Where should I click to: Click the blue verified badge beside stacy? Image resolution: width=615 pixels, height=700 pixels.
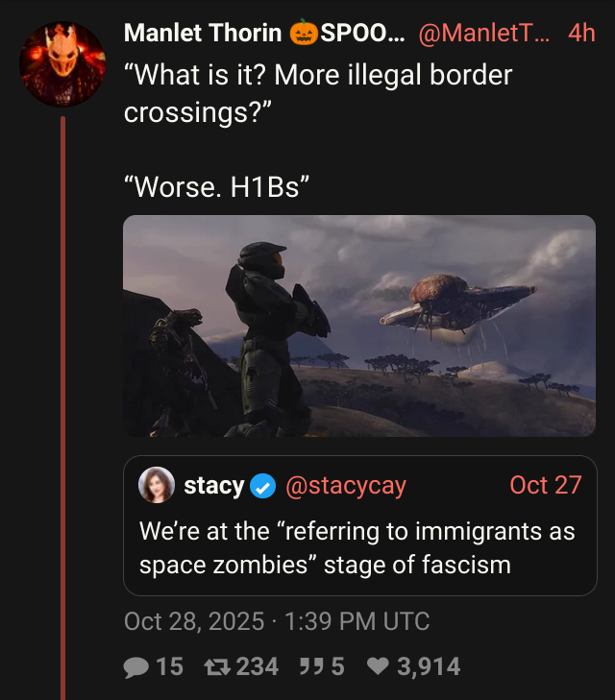[x=262, y=486]
